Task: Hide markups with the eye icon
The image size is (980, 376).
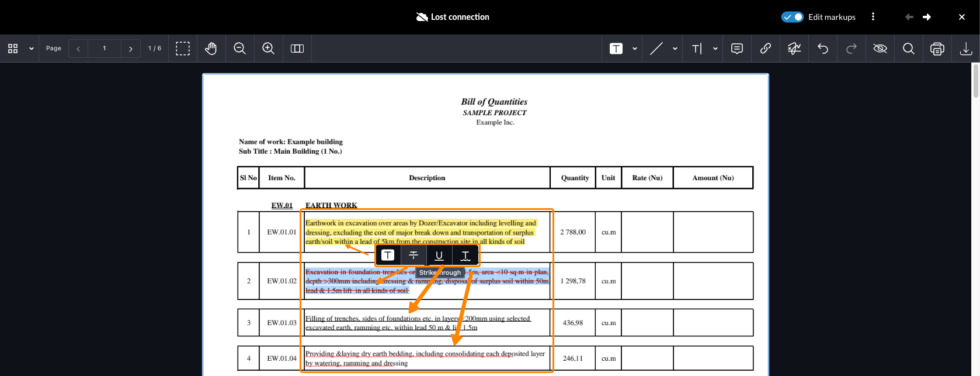Action: [x=880, y=49]
